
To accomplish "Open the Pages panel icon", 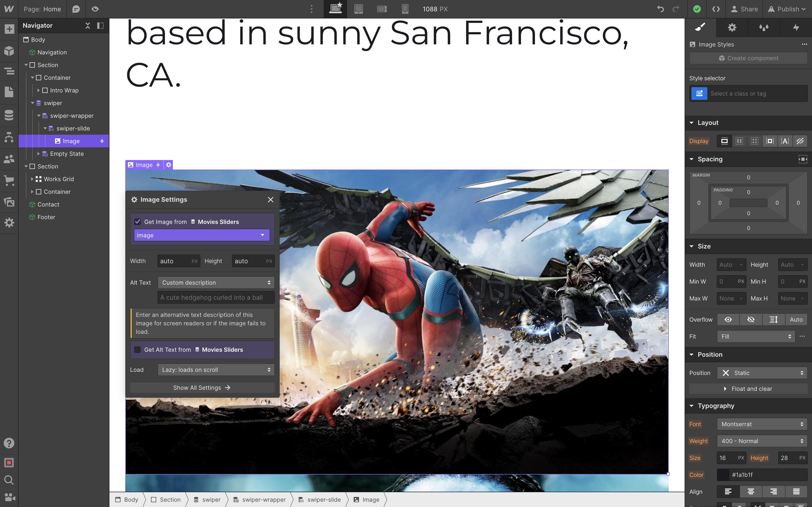I will pos(9,92).
